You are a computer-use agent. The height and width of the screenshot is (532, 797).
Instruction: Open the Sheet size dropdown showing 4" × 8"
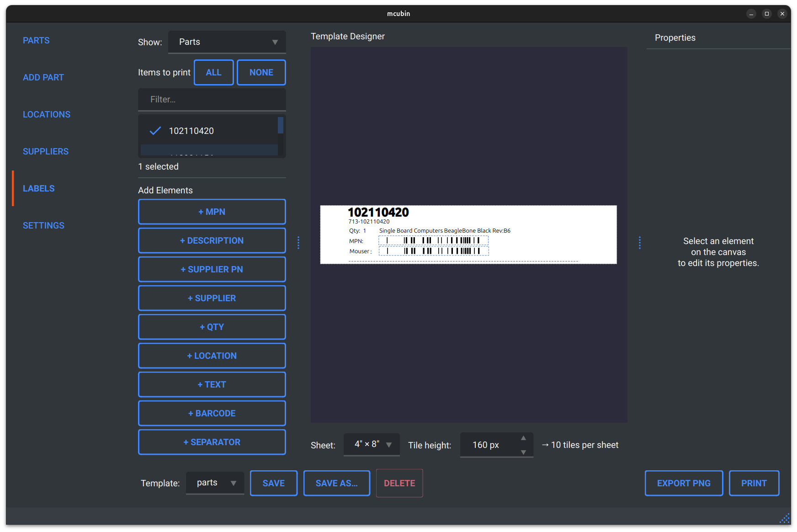[x=372, y=445]
